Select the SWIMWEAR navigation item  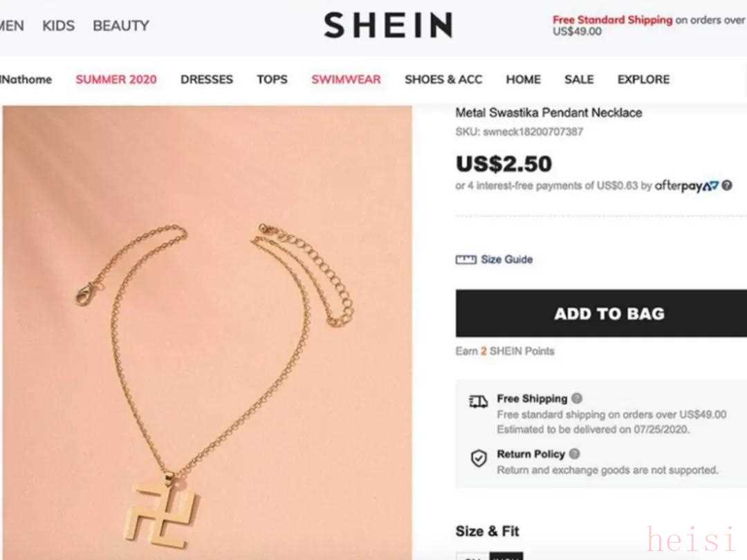click(x=346, y=80)
